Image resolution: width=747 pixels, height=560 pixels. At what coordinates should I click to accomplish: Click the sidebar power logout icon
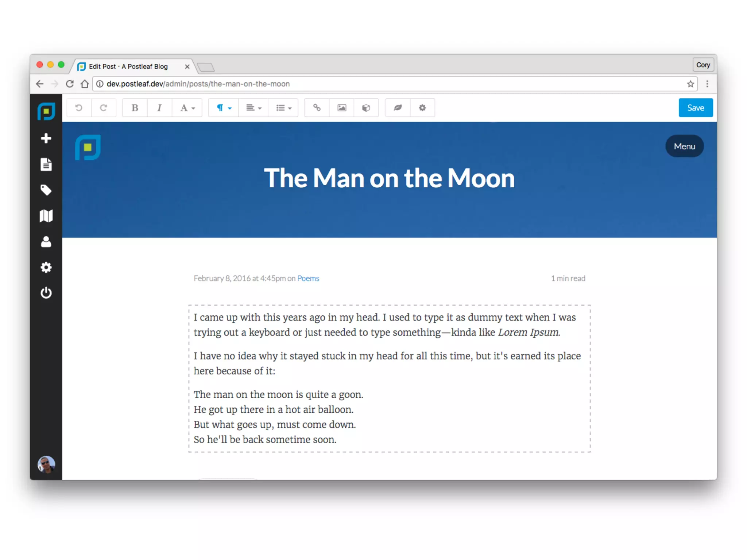point(46,293)
